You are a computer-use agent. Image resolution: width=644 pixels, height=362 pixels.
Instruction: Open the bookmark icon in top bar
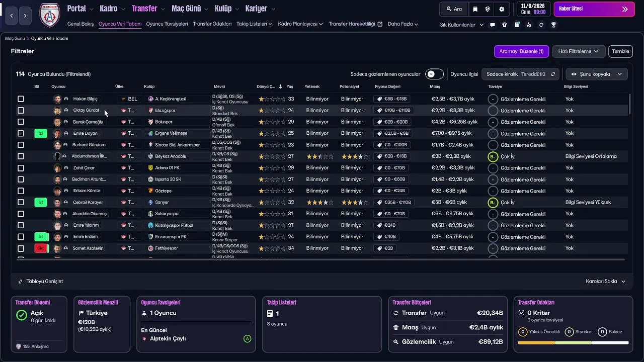(x=475, y=9)
